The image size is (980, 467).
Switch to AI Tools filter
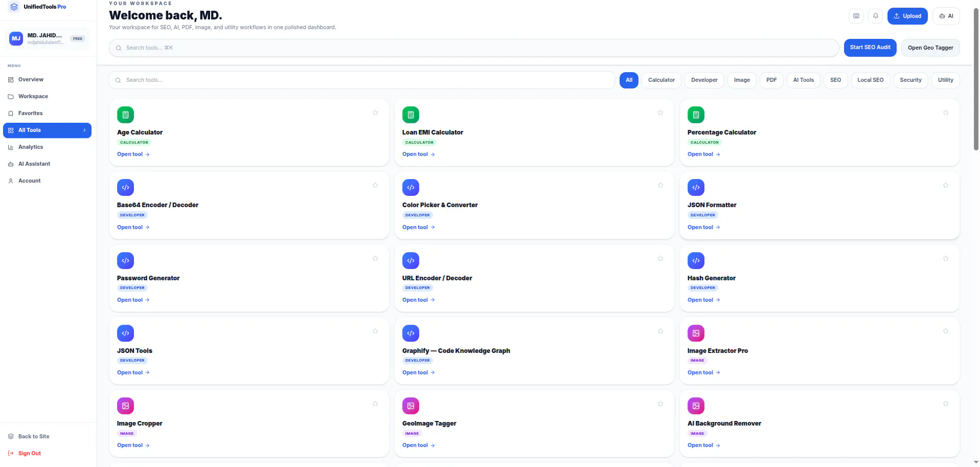(x=804, y=80)
